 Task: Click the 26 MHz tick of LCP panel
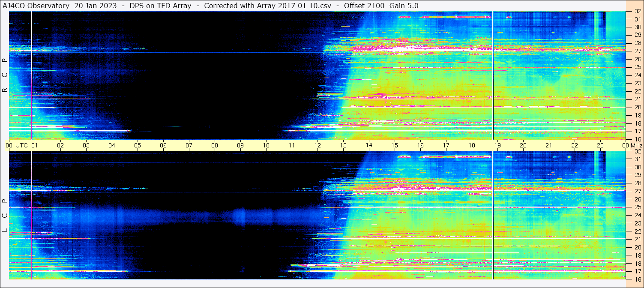637,199
